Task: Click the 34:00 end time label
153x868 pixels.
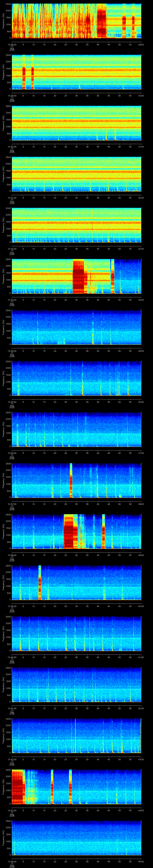Action: [141, 300]
